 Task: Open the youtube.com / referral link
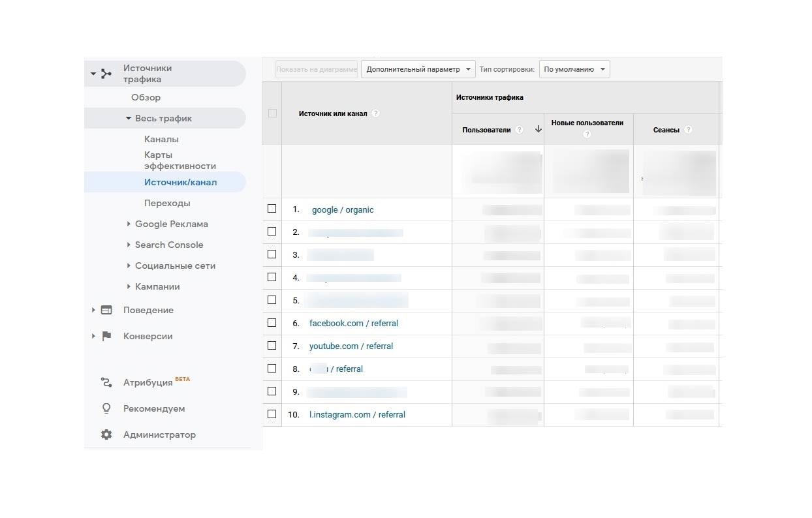point(351,346)
